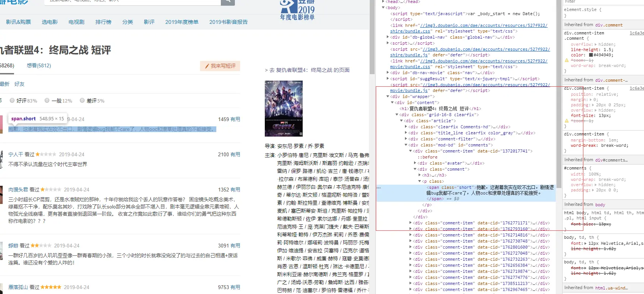Click the 我来写短评 button

pyautogui.click(x=220, y=66)
